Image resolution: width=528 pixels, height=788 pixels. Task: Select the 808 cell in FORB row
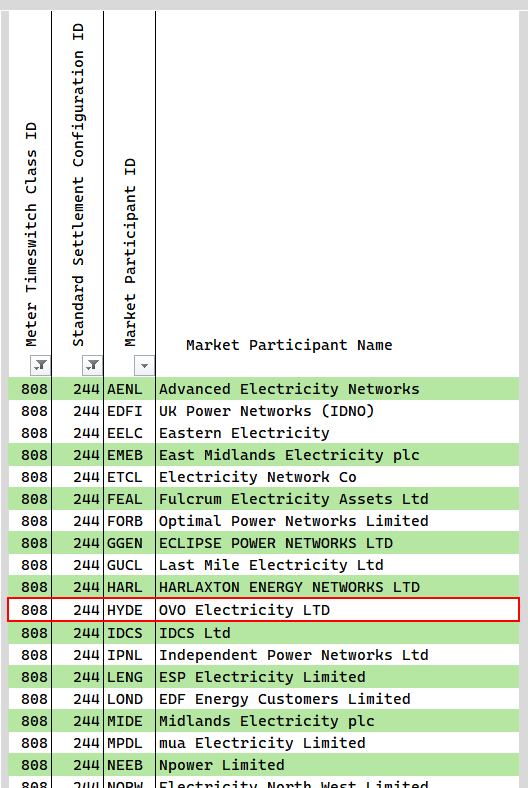click(30, 521)
